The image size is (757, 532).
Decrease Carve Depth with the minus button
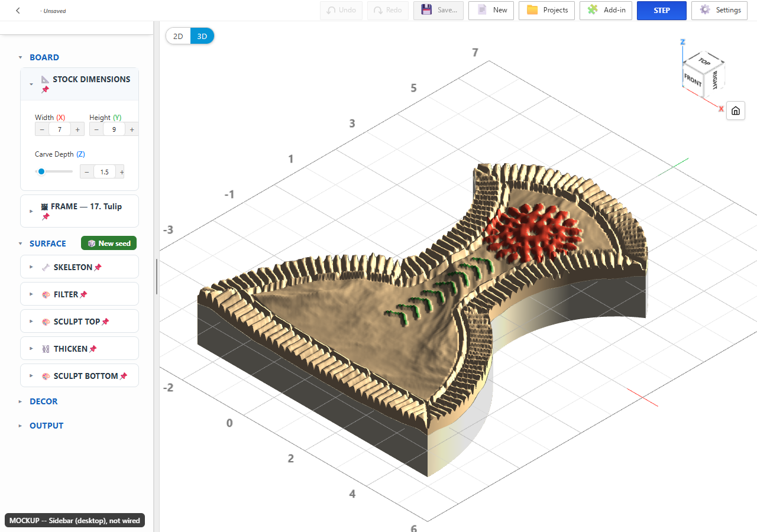[86, 172]
